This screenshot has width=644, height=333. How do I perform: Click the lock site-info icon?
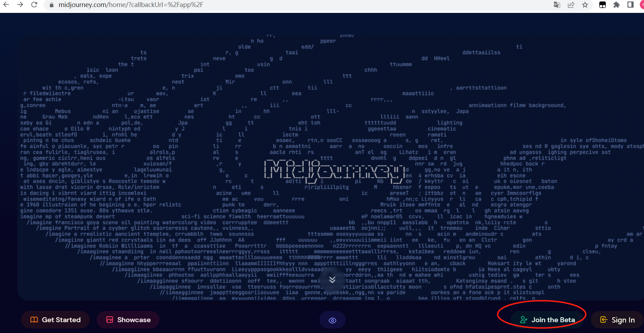[51, 5]
